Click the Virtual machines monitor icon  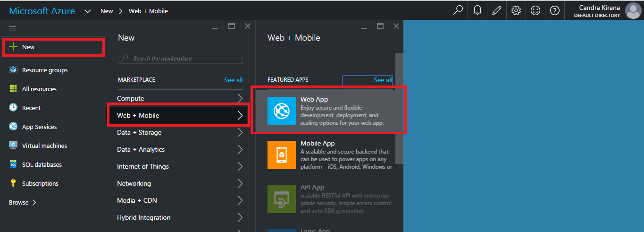(x=13, y=146)
